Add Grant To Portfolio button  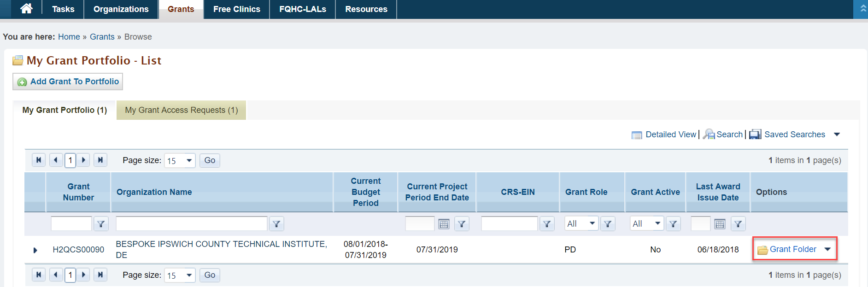click(68, 82)
